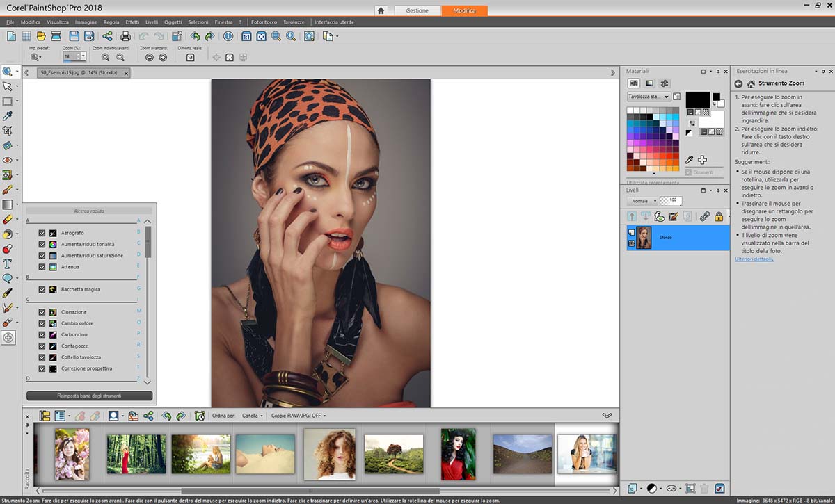Disable the Clonazione tool checkbox
Viewport: 835px width, 504px height.
(x=42, y=312)
